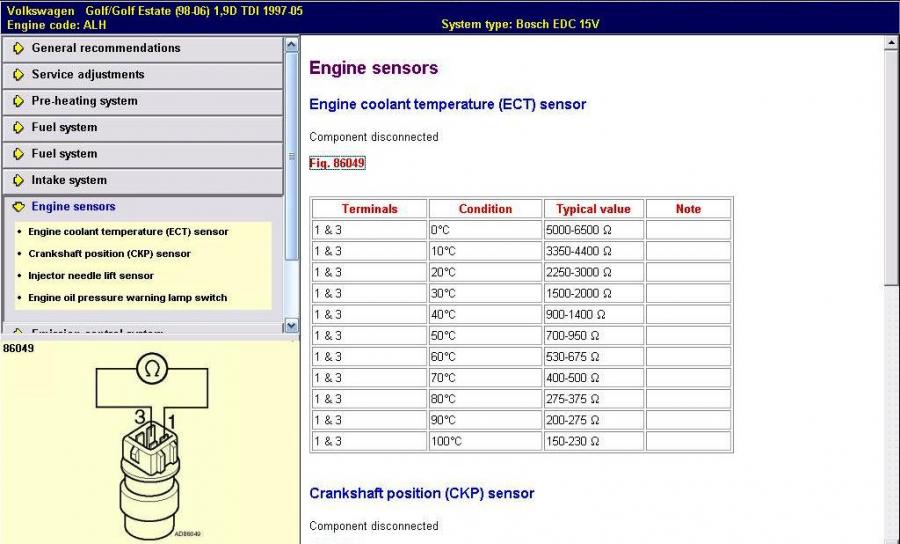900x544 pixels.
Task: Go to Injector needle lift sensor item
Action: click(x=91, y=275)
